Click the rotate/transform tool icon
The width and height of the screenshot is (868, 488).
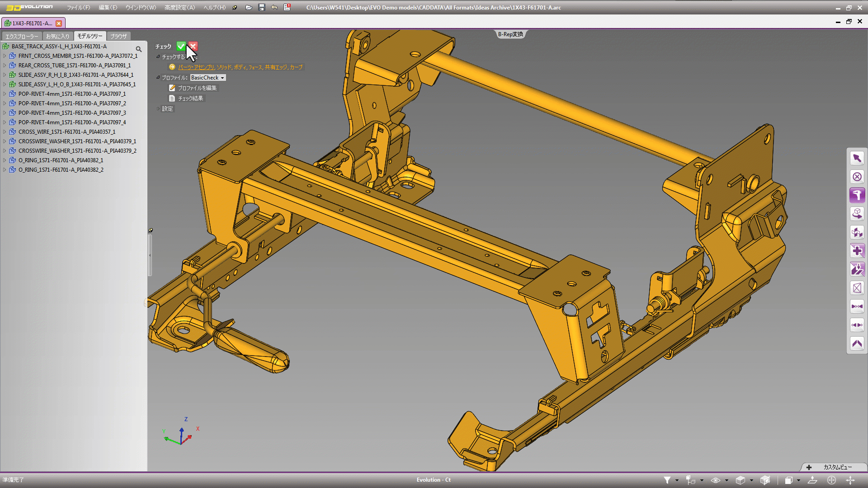[x=857, y=213]
